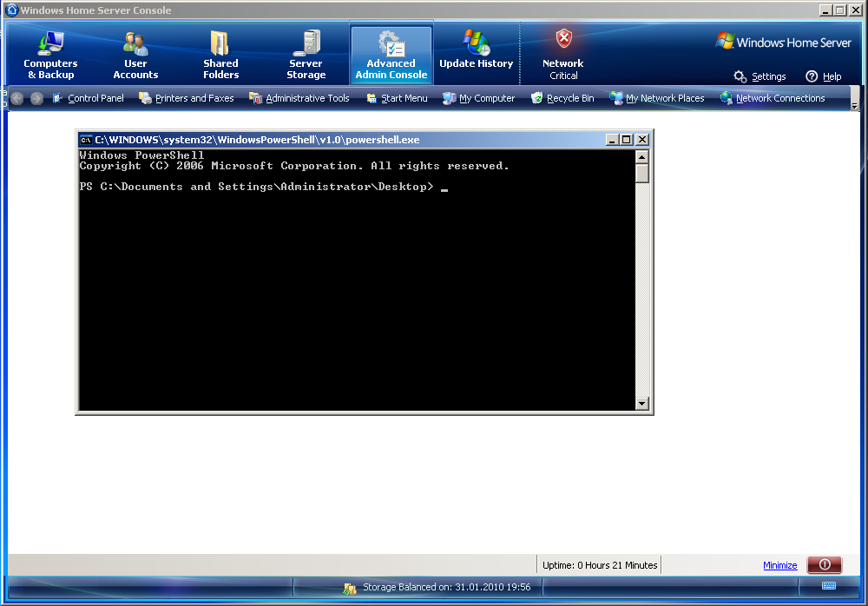Open My Computer shortcut
The image size is (868, 606).
(479, 98)
